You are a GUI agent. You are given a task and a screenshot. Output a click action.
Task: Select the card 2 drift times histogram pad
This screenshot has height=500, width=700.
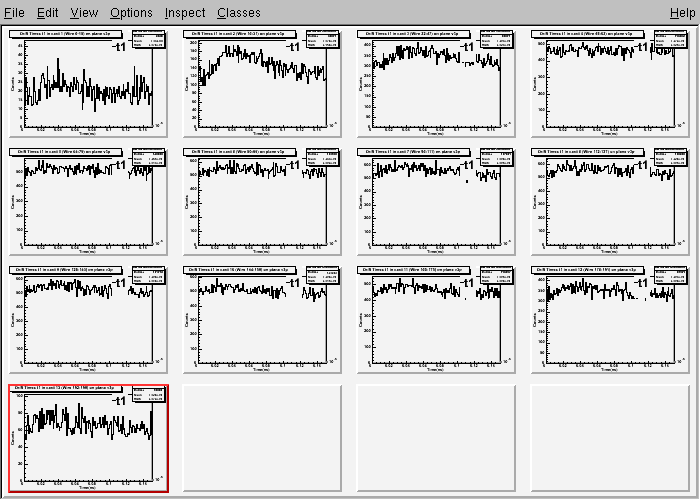coord(262,83)
